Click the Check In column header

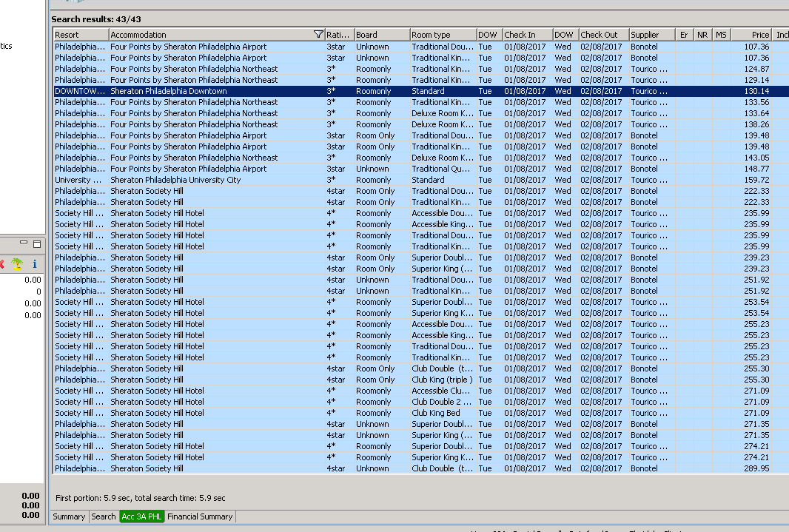527,35
